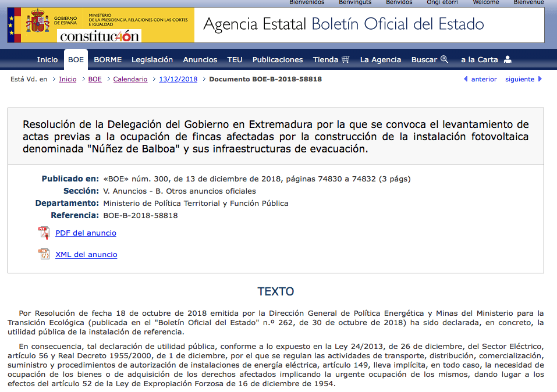Click the Inicio breadcrumb link
This screenshot has width=557, height=392.
coord(68,79)
